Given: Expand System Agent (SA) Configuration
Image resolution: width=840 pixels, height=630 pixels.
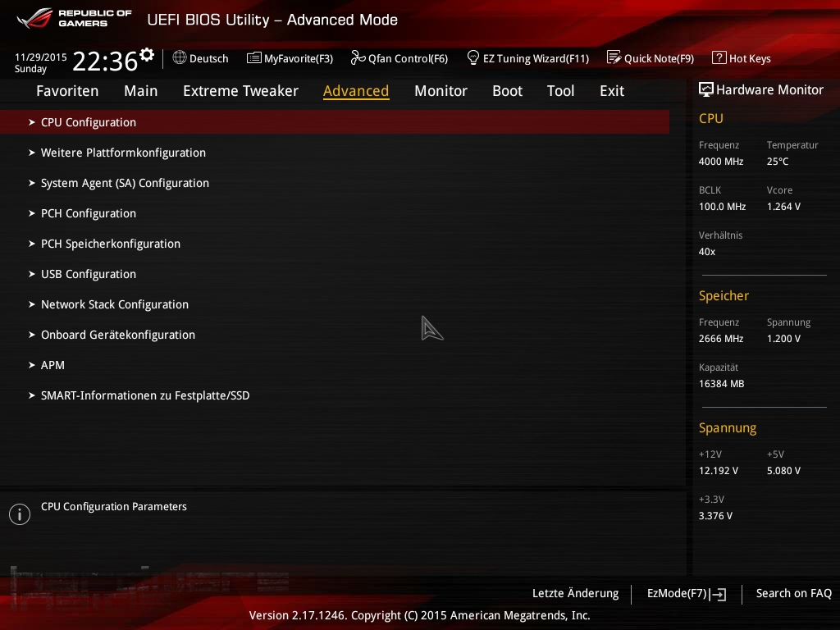Looking at the screenshot, I should [x=125, y=183].
